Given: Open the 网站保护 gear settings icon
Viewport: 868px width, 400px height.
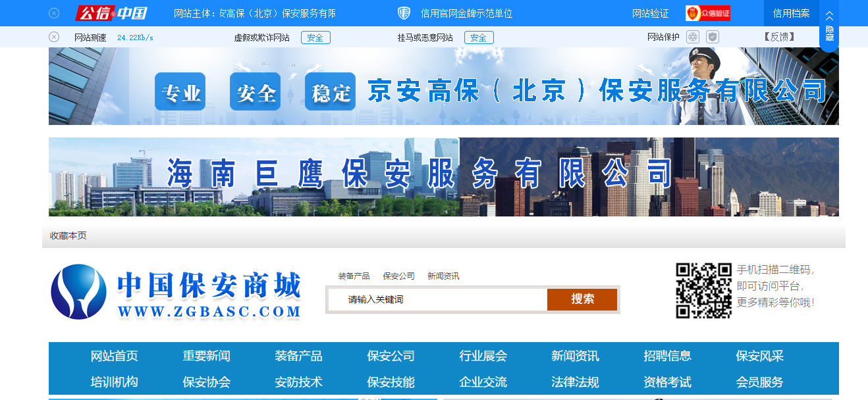Looking at the screenshot, I should point(692,37).
